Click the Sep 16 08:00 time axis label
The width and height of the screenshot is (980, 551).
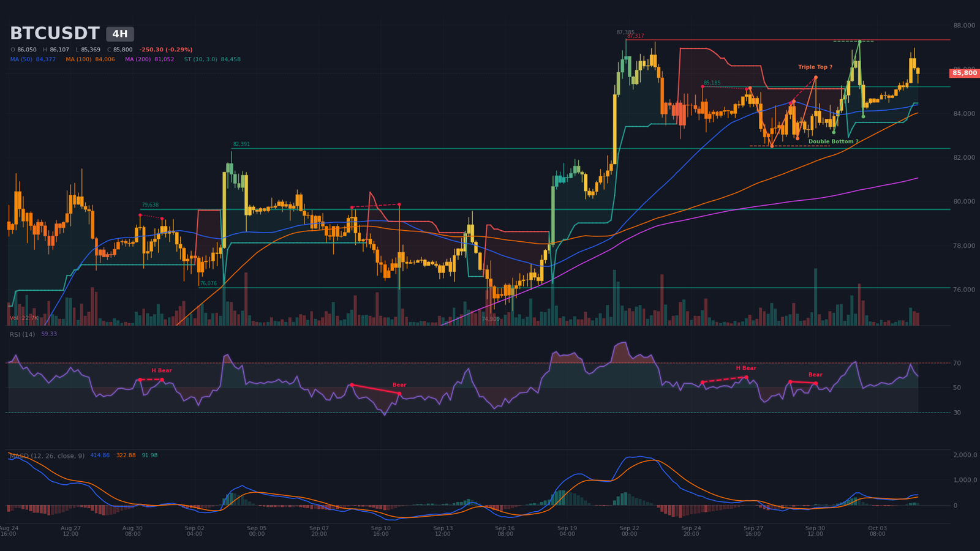point(505,531)
